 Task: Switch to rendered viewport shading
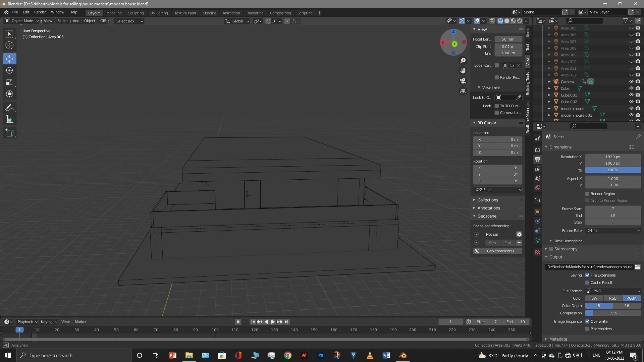520,21
